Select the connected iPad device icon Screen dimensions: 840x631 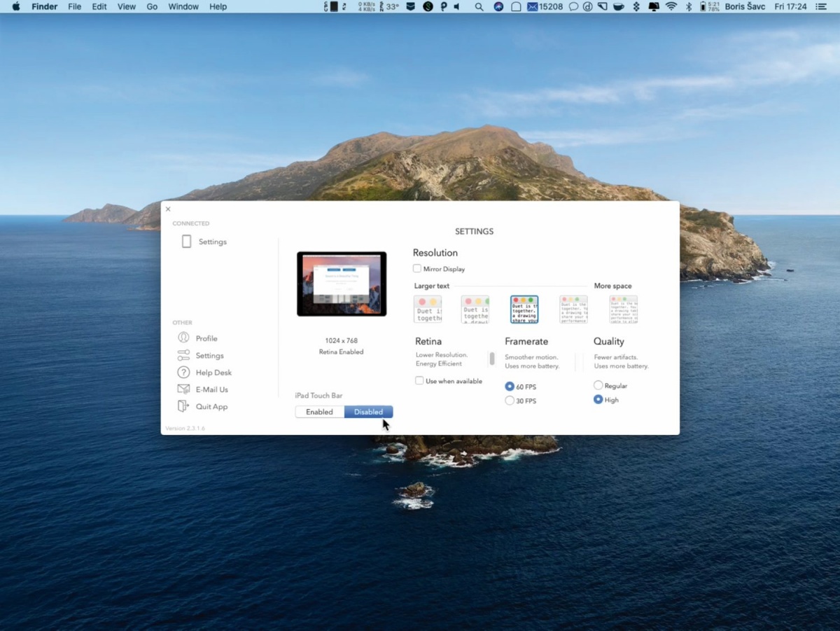186,242
